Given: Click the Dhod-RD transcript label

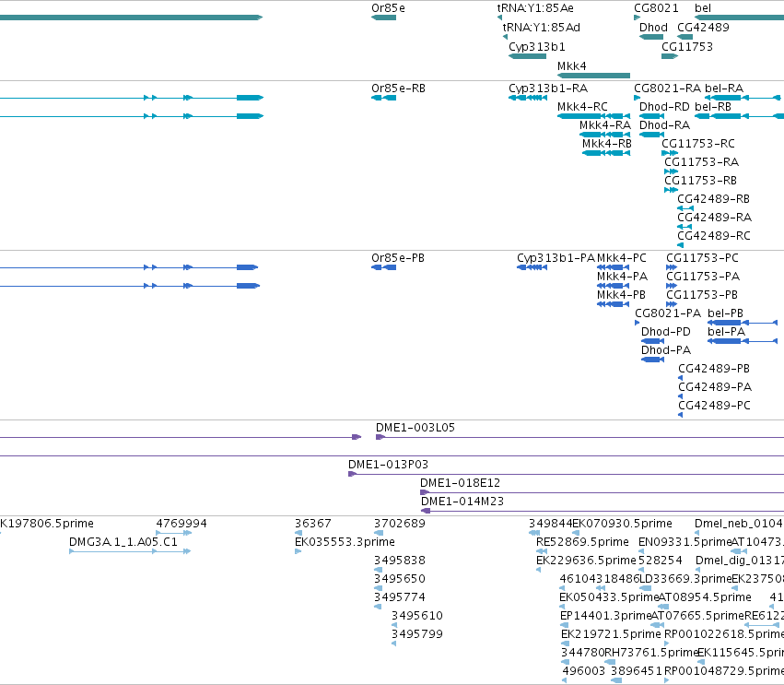Looking at the screenshot, I should (x=664, y=107).
